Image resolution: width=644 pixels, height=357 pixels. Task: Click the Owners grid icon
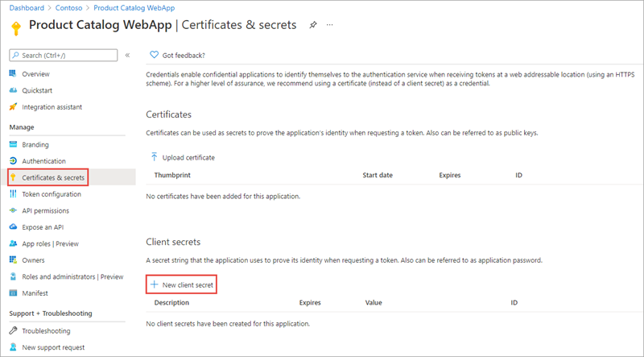(x=13, y=260)
